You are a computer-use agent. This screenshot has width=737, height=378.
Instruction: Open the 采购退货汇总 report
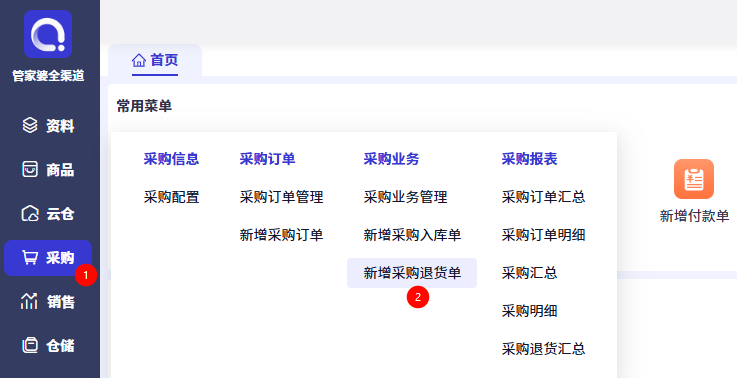tap(543, 349)
